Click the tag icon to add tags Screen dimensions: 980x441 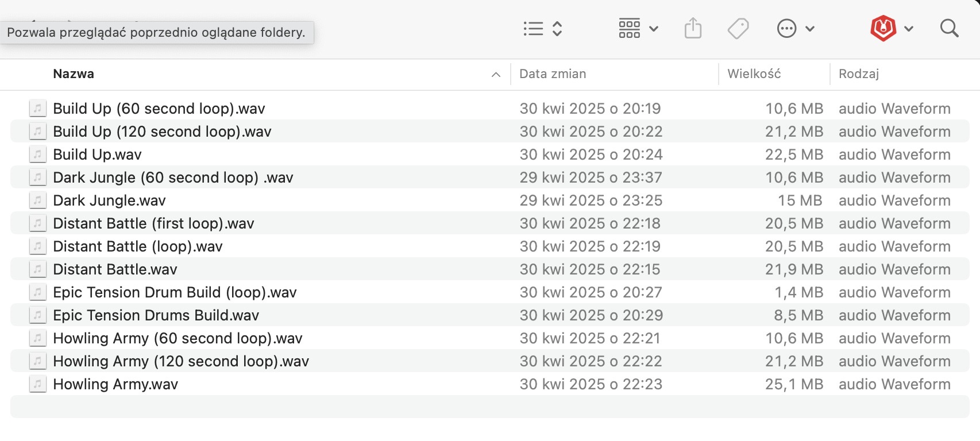click(x=738, y=29)
